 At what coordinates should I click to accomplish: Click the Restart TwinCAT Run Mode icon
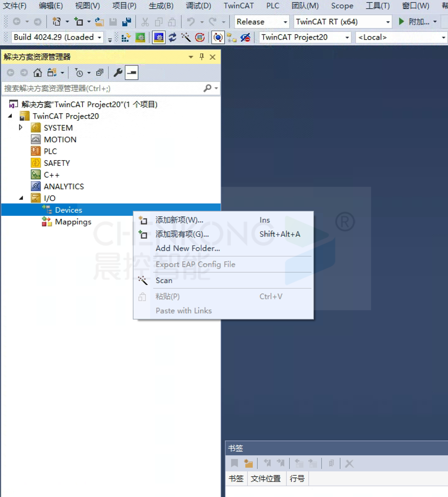140,37
